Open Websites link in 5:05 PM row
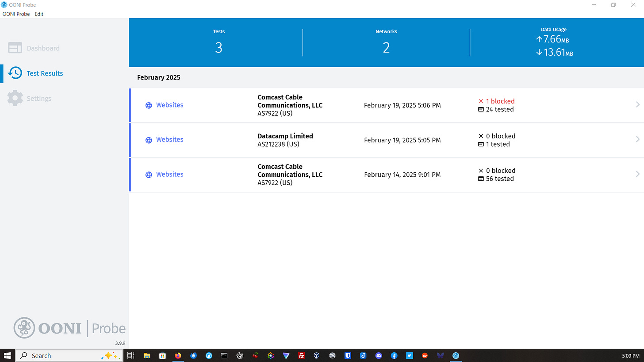644x362 pixels. [x=169, y=139]
